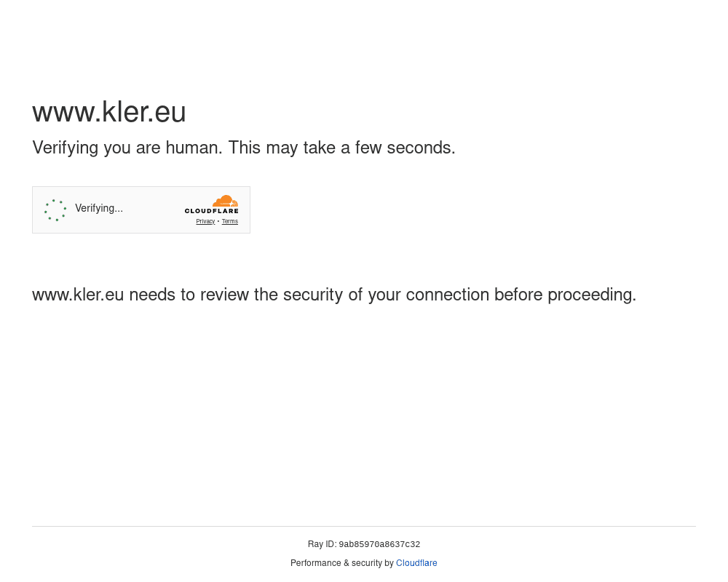Click the orange Cloudflare cloud logo

pyautogui.click(x=225, y=202)
